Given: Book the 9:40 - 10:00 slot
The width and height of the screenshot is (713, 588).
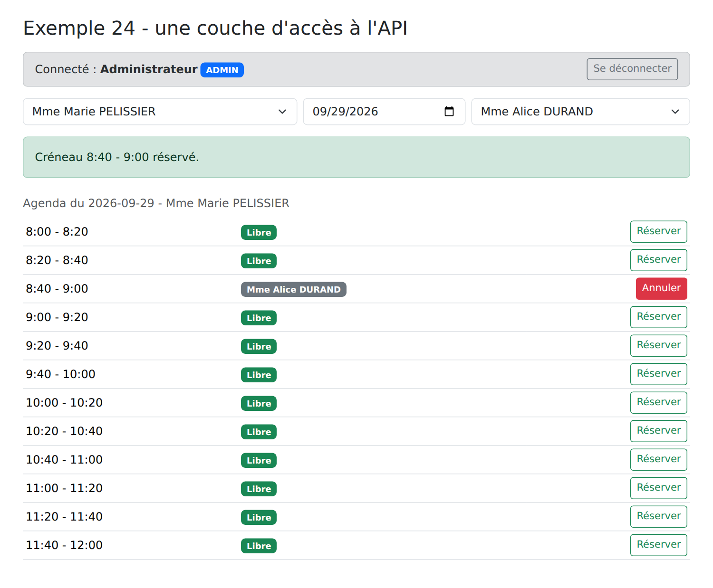Looking at the screenshot, I should (x=658, y=374).
